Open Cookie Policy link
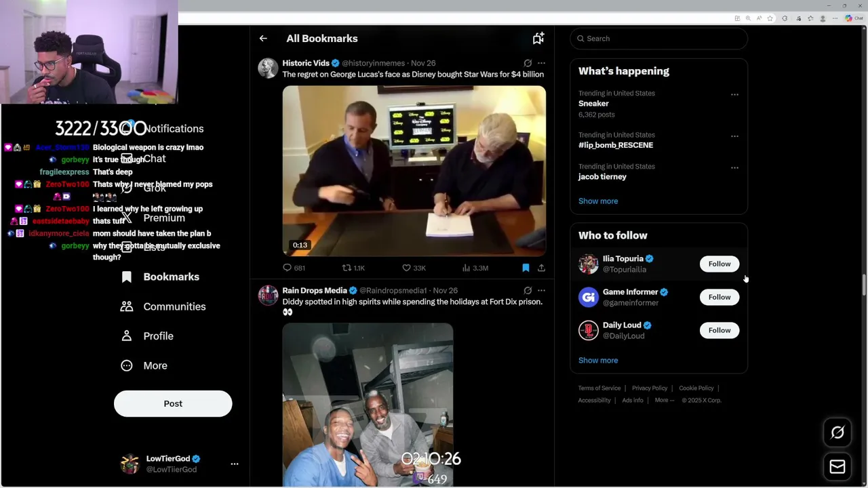This screenshot has width=868, height=488. click(x=696, y=388)
